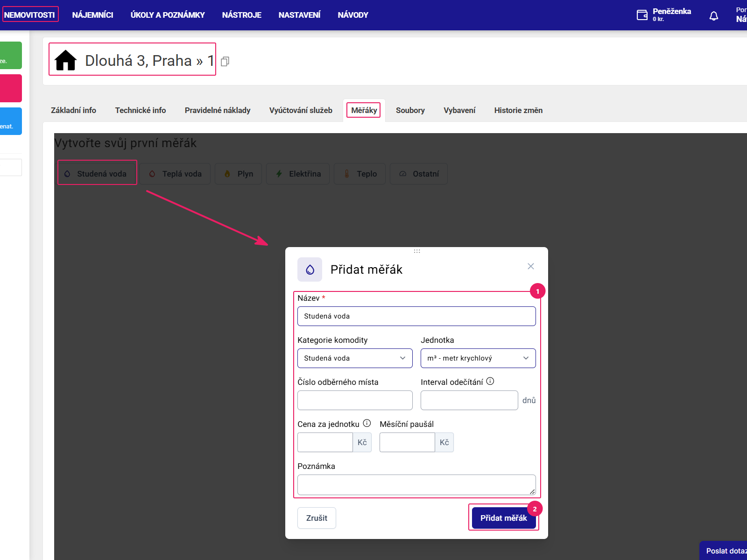Click the house icon beside Dlouhá 3
This screenshot has height=560, width=747.
pos(65,60)
